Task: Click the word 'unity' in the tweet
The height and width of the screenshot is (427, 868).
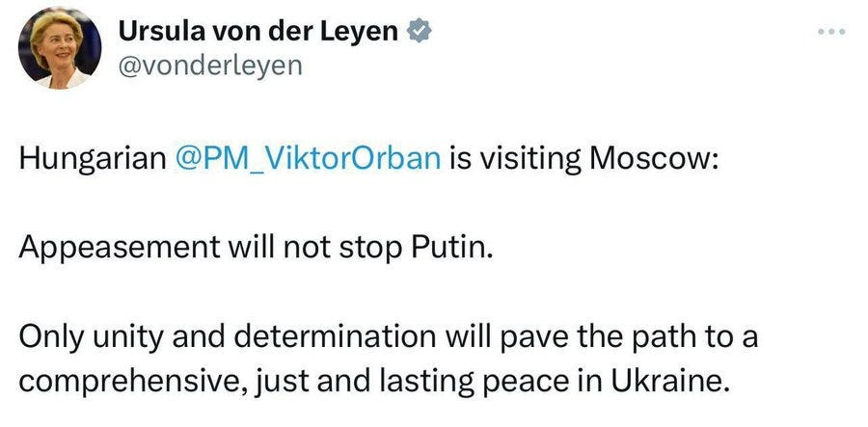Action: pyautogui.click(x=128, y=338)
